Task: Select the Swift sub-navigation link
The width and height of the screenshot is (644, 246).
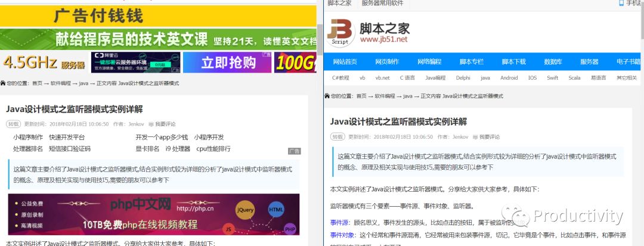Action: (552, 78)
